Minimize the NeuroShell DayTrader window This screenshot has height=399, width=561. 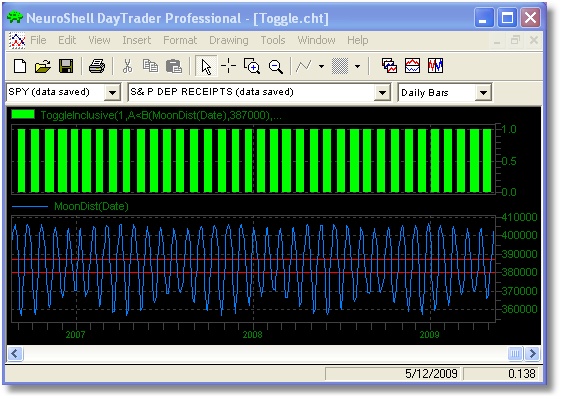tap(483, 18)
